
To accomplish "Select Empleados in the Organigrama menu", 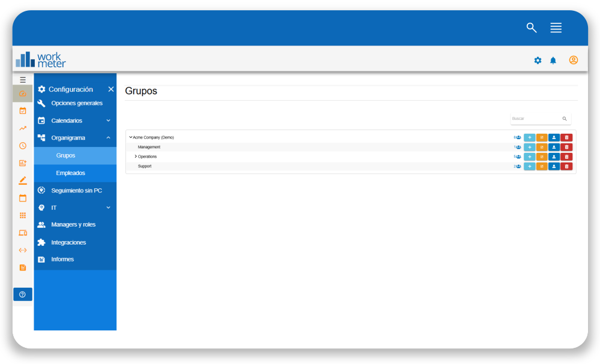I will 71,173.
